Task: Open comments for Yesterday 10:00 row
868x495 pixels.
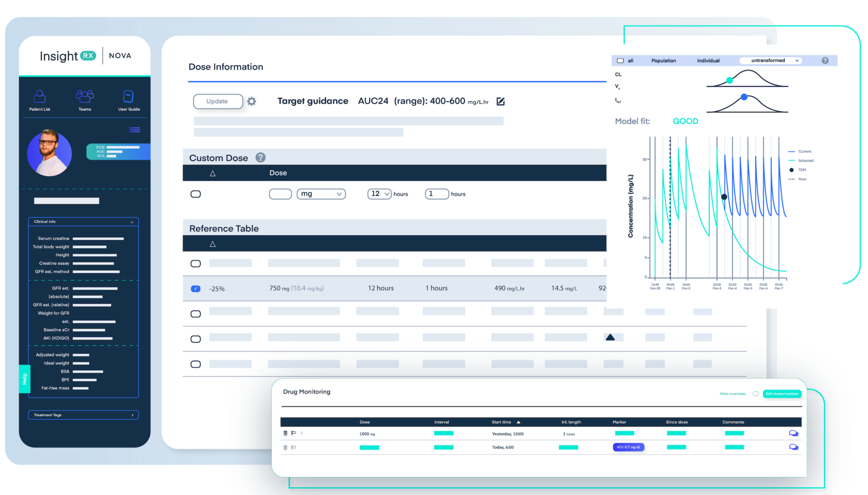Action: tap(793, 433)
